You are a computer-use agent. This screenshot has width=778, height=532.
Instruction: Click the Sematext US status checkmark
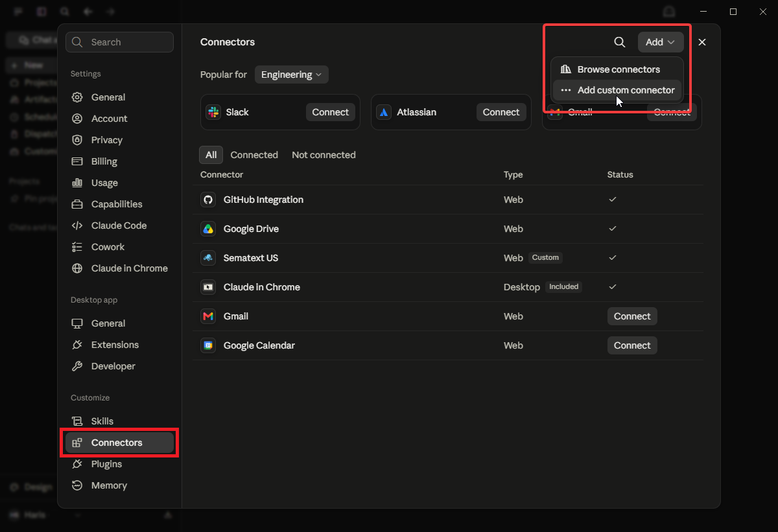[x=613, y=258]
